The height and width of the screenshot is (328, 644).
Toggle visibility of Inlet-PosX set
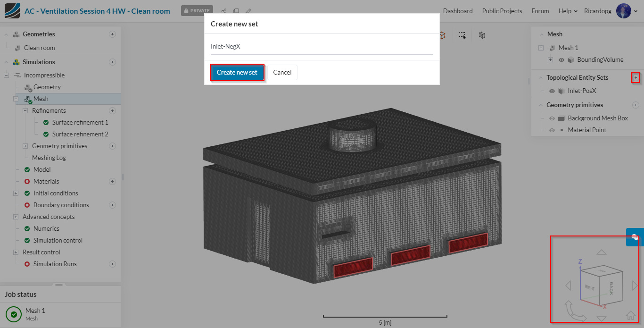click(552, 91)
